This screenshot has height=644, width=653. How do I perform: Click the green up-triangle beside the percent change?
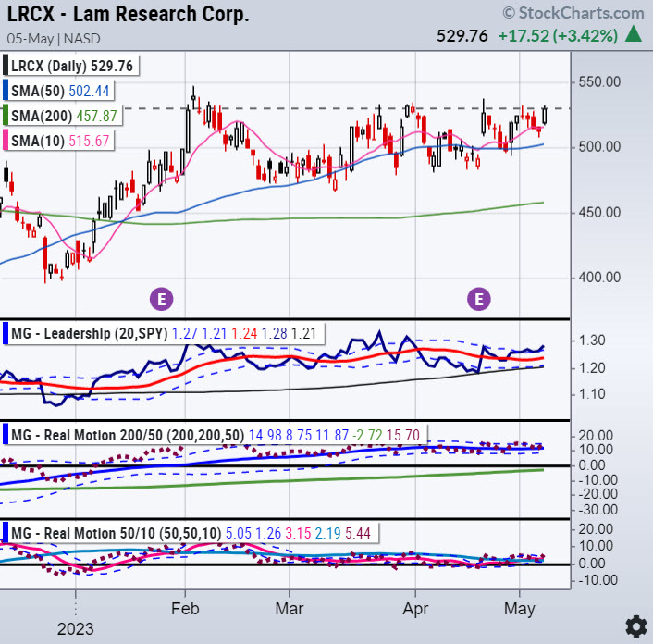[635, 35]
